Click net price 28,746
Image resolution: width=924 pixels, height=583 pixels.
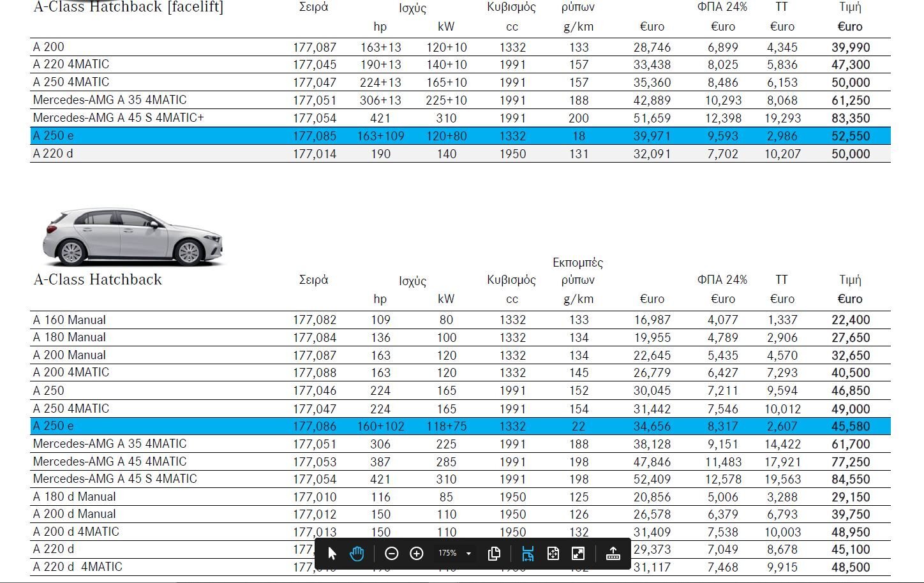tap(652, 47)
